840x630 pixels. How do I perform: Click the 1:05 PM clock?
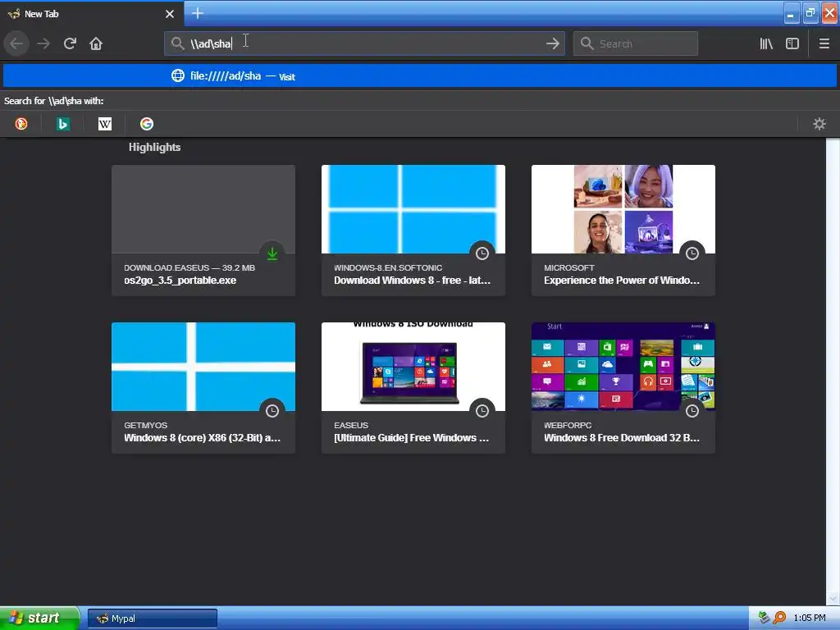pyautogui.click(x=810, y=619)
